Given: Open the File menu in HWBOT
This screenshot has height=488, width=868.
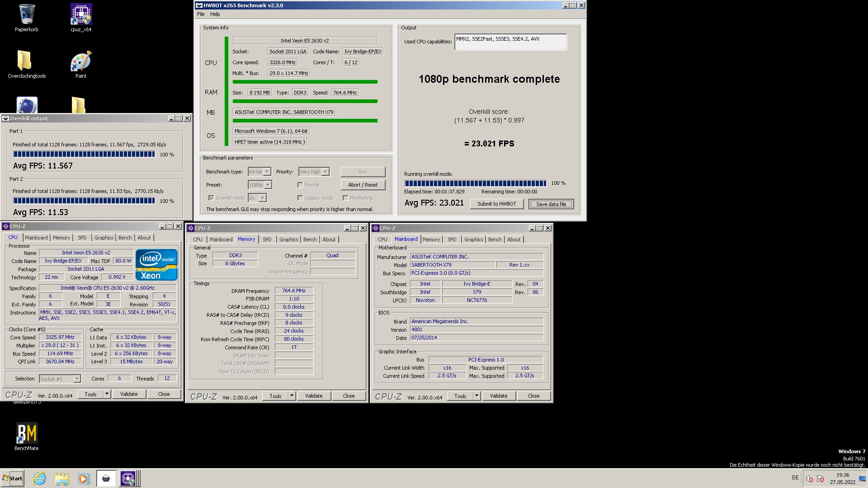Looking at the screenshot, I should click(201, 14).
